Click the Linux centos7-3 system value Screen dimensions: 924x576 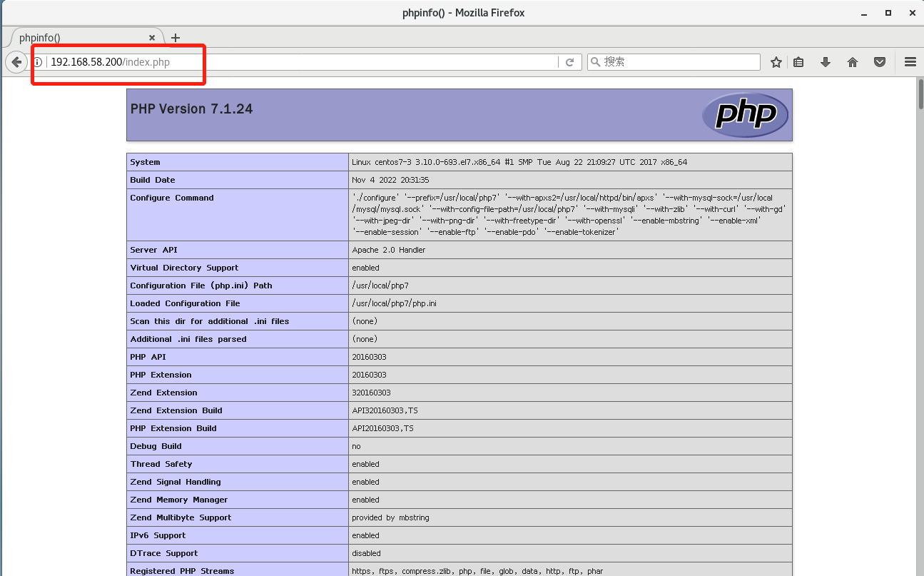(519, 162)
